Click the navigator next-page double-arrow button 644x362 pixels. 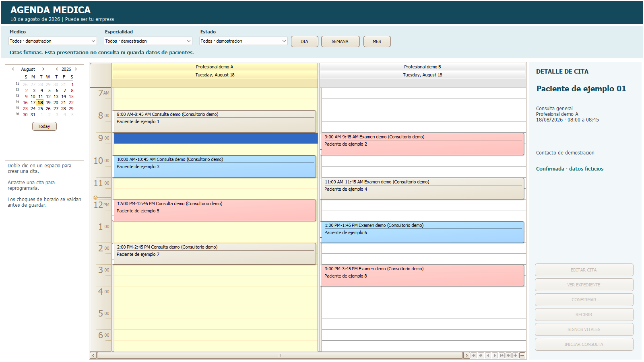click(x=502, y=356)
